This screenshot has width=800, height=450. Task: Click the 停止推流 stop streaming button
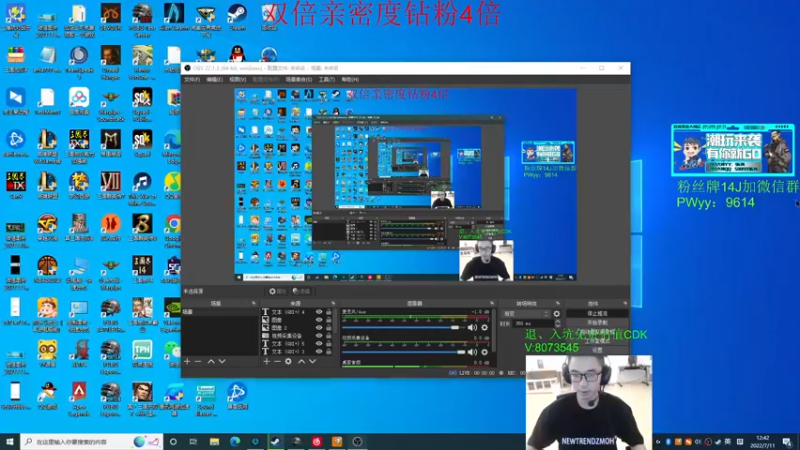coord(597,314)
